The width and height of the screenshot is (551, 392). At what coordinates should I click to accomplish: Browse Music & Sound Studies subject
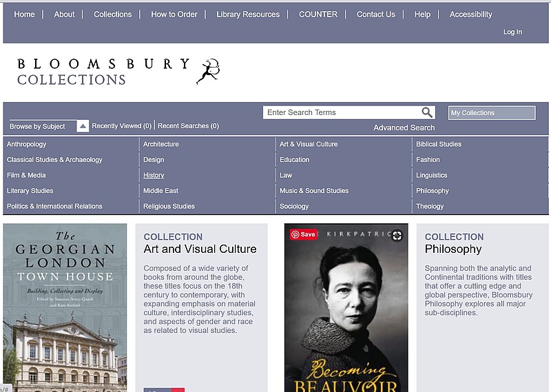coord(314,191)
